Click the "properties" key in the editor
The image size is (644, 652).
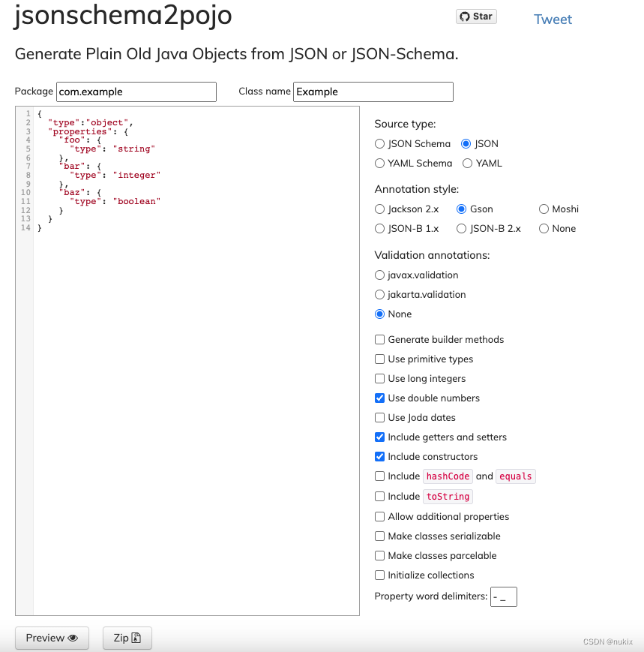click(x=80, y=132)
